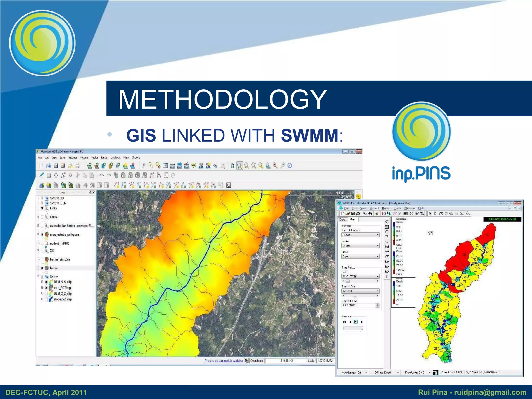
Task: Open the Date dropdown in SWMM Time Period
Action: pyautogui.click(x=361, y=276)
